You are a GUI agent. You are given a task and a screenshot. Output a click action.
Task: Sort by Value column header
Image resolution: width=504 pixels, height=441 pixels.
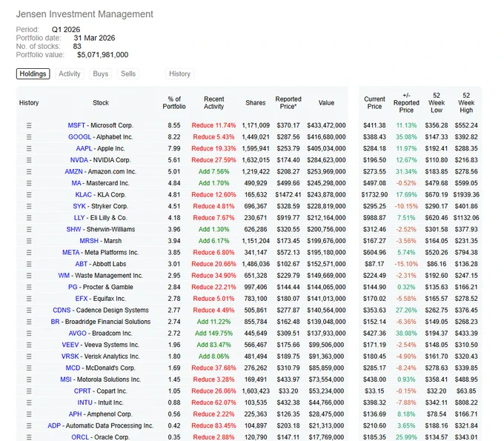click(x=326, y=103)
